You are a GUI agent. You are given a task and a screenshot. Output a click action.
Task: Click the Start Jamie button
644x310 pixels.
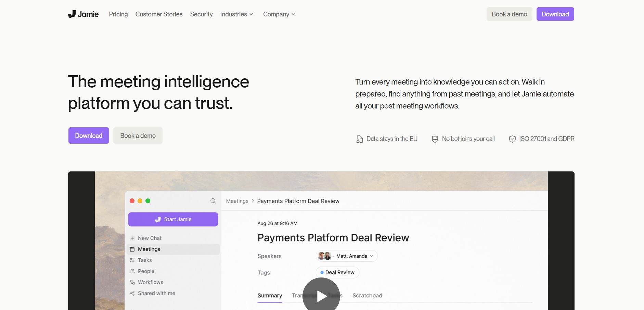(173, 219)
